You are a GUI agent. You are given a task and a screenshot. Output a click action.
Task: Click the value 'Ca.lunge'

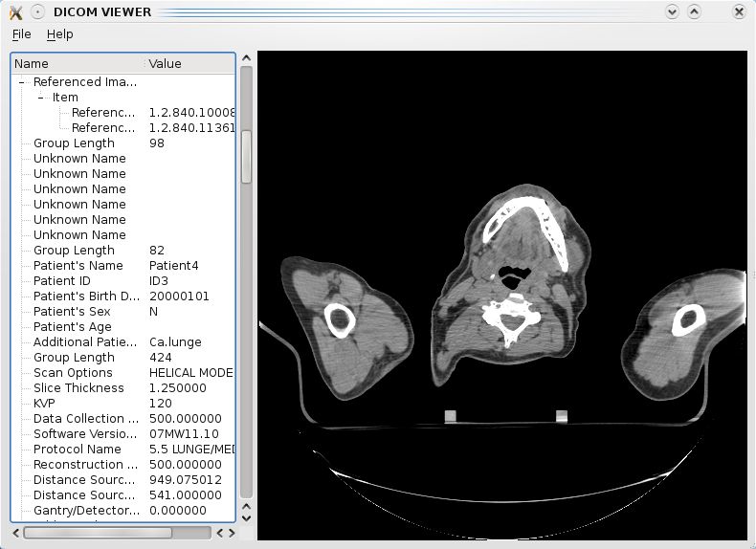coord(175,342)
